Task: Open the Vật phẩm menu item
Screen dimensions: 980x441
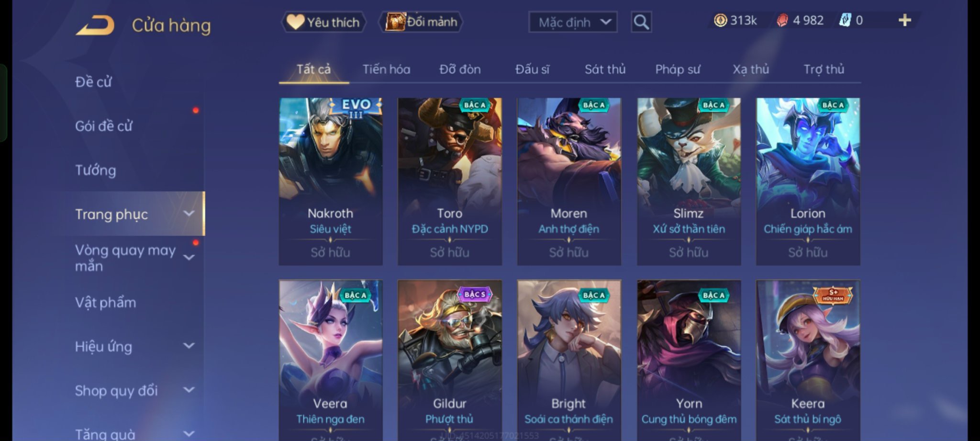Action: [105, 302]
